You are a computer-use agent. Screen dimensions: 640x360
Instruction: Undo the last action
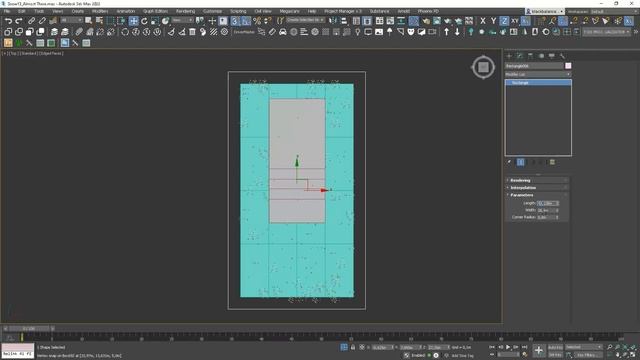pos(8,21)
